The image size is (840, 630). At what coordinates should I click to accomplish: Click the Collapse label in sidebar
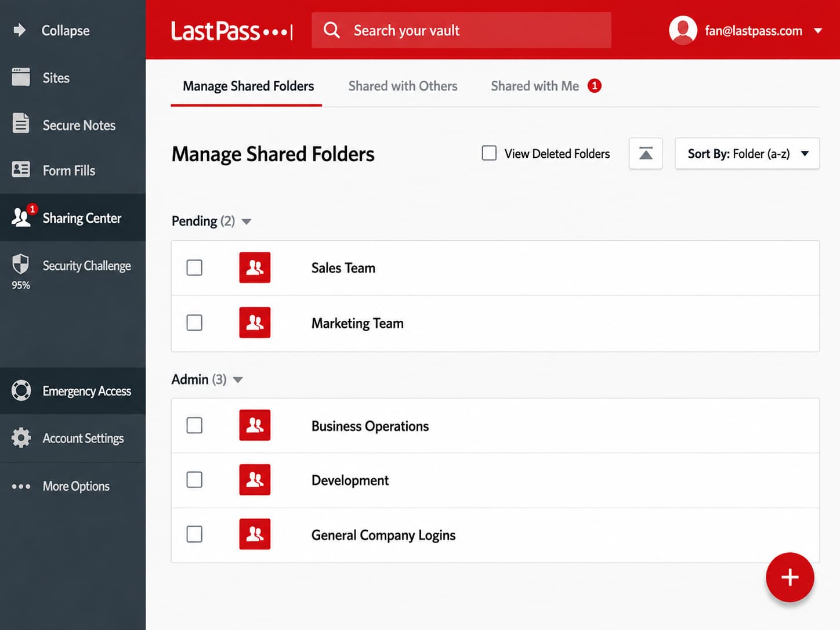click(66, 31)
